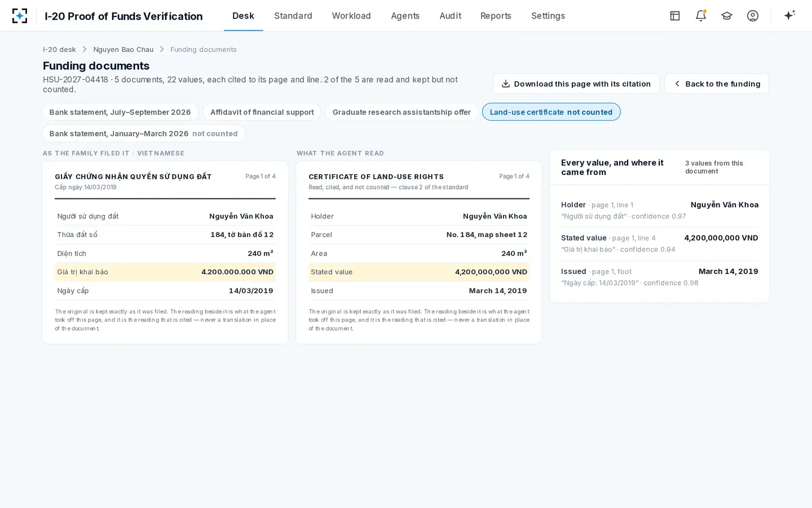
Task: Open Nguyen Bao Chau breadcrumb
Action: point(123,50)
